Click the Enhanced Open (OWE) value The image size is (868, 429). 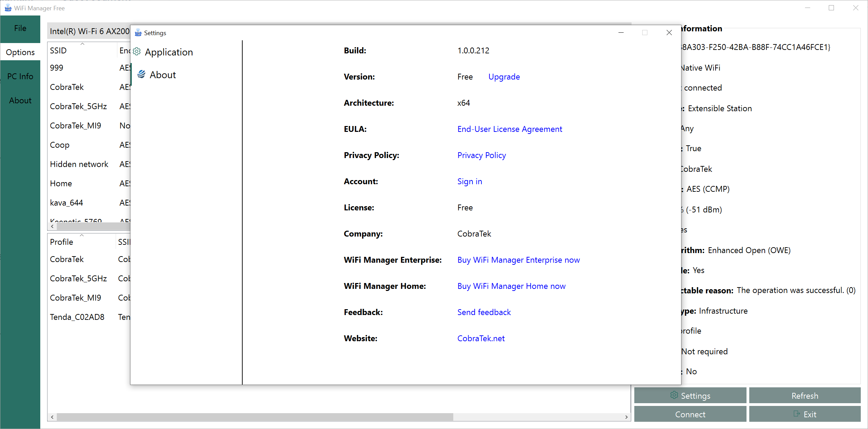click(x=749, y=250)
